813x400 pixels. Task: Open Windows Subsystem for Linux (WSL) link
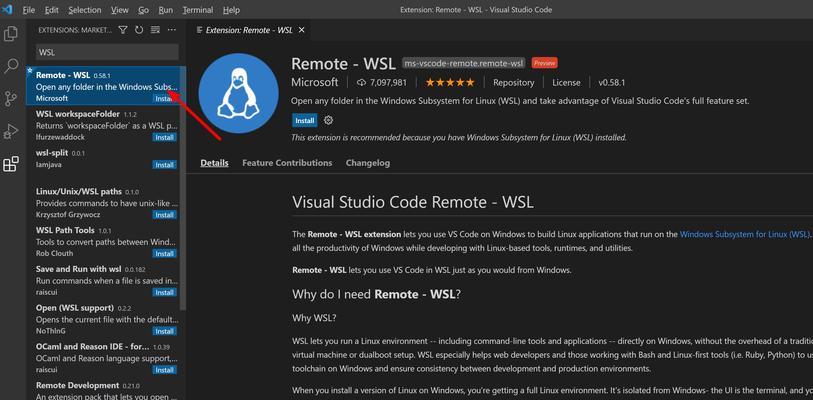point(744,234)
